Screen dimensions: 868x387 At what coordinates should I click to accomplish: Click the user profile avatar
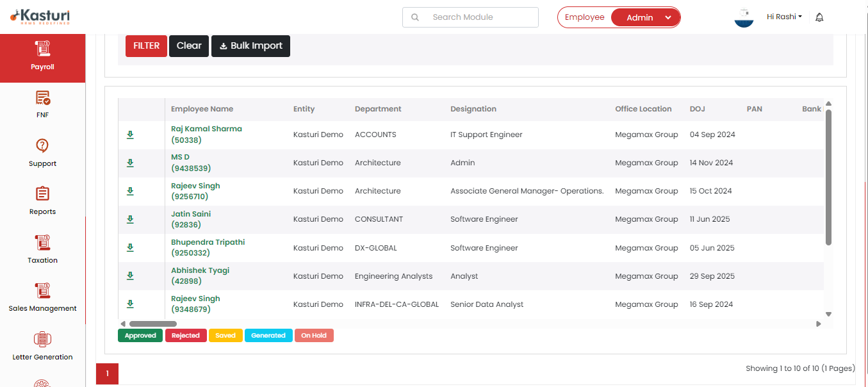744,17
